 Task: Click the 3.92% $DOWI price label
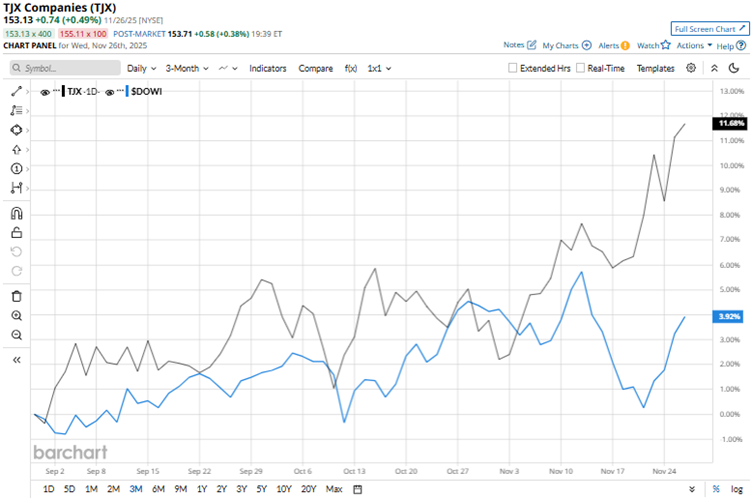728,316
